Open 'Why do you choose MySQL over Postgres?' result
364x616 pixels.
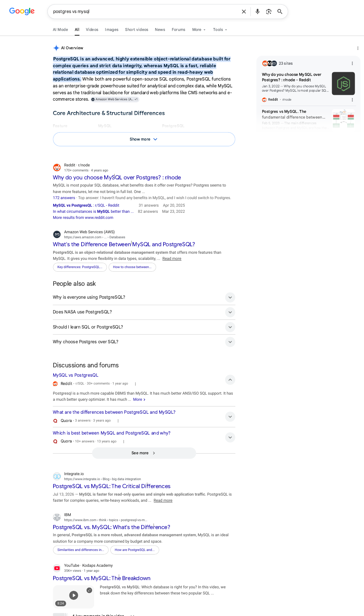pyautogui.click(x=117, y=178)
